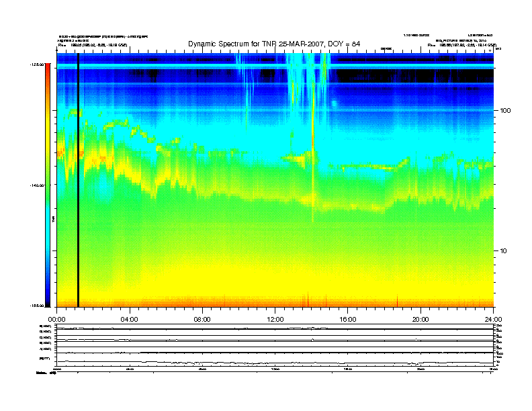Click the 08:00 time axis label
532x411 pixels.
coord(202,320)
